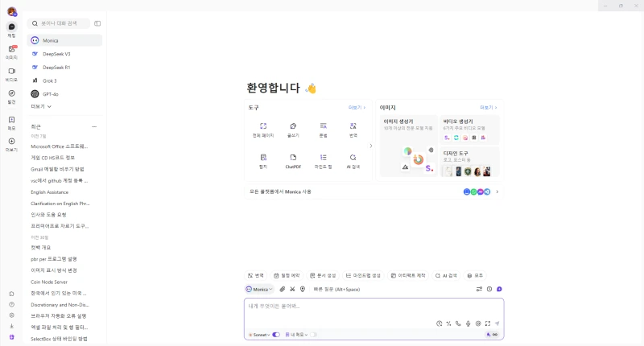The image size is (644, 346).
Task: Open the video generator card
Action: pos(469,130)
